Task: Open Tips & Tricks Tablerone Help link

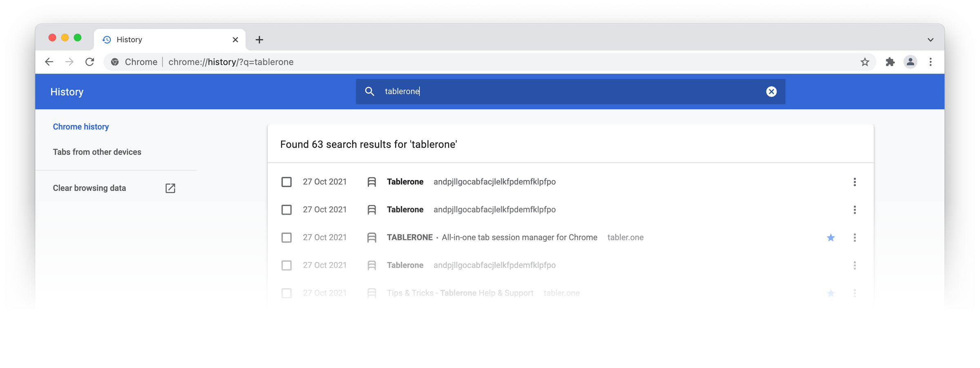Action: click(x=460, y=293)
